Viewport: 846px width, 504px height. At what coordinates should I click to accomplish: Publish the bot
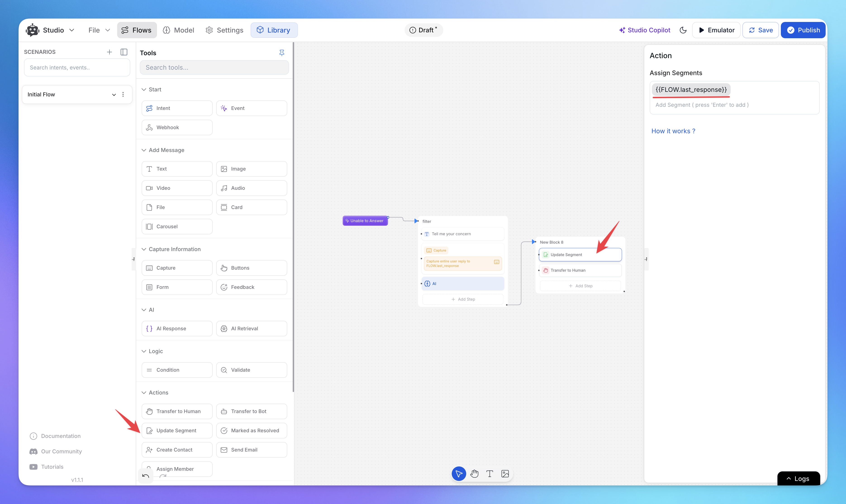pyautogui.click(x=803, y=30)
